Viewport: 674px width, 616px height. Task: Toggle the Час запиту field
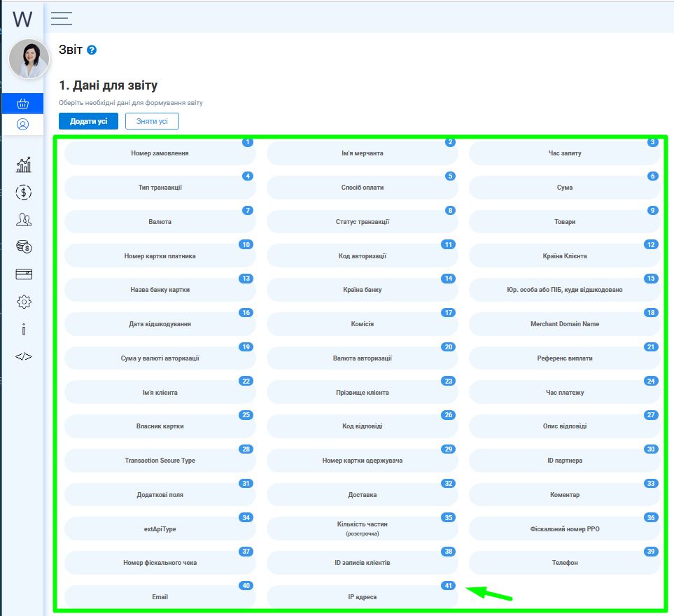(565, 153)
